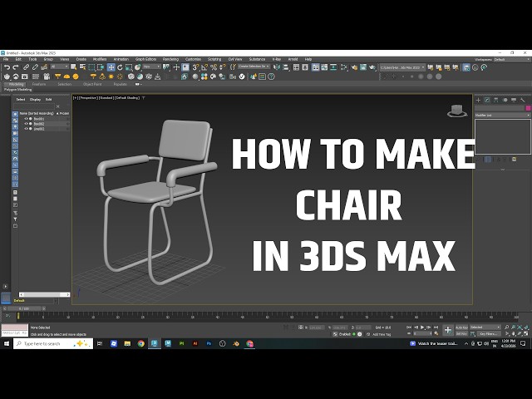Click the Pan View hand icon
532x399 pixels.
pos(514,334)
